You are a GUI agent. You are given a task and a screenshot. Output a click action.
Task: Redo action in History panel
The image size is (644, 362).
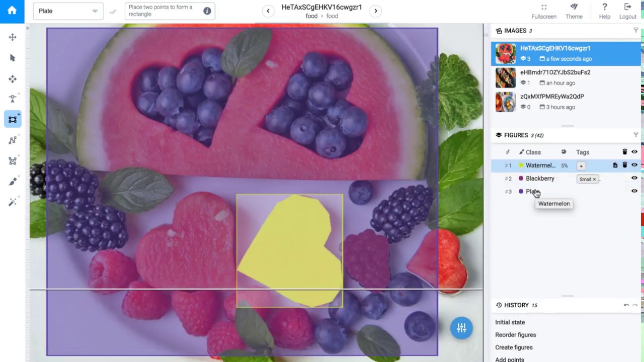tap(635, 305)
